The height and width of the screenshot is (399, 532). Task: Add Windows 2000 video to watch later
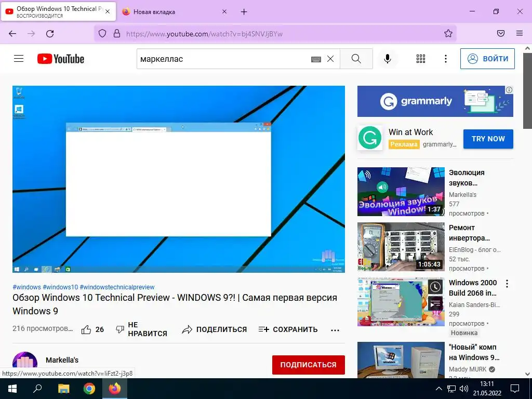click(x=435, y=287)
